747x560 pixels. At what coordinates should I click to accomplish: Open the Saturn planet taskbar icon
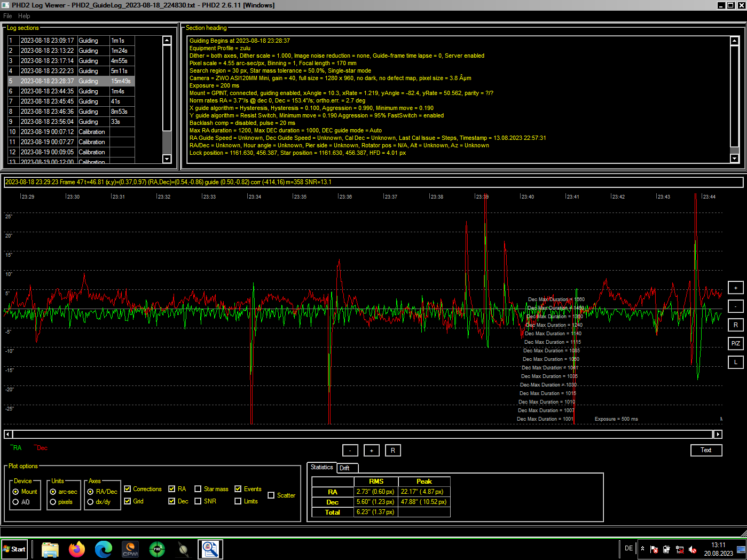pyautogui.click(x=184, y=549)
